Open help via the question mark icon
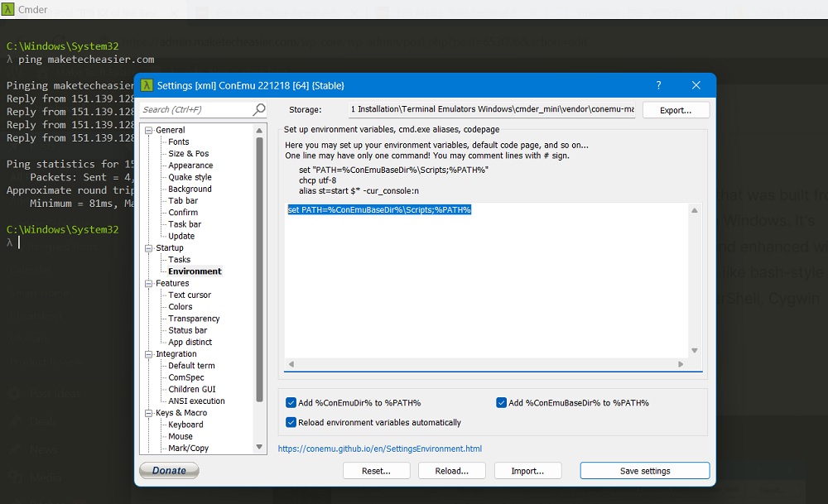The width and height of the screenshot is (828, 504). (658, 85)
